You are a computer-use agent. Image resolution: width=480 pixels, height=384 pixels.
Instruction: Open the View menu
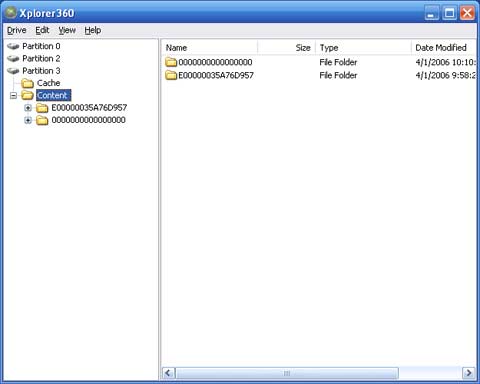67,30
